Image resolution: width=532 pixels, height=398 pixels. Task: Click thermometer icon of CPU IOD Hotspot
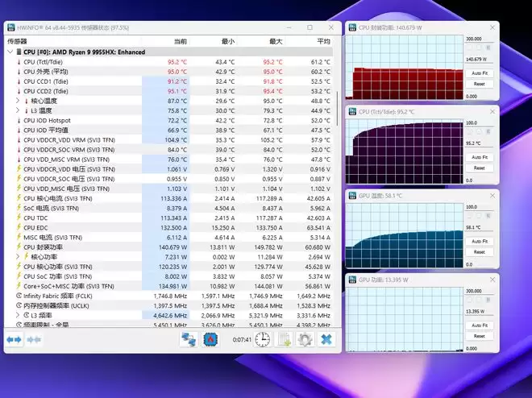pyautogui.click(x=19, y=121)
